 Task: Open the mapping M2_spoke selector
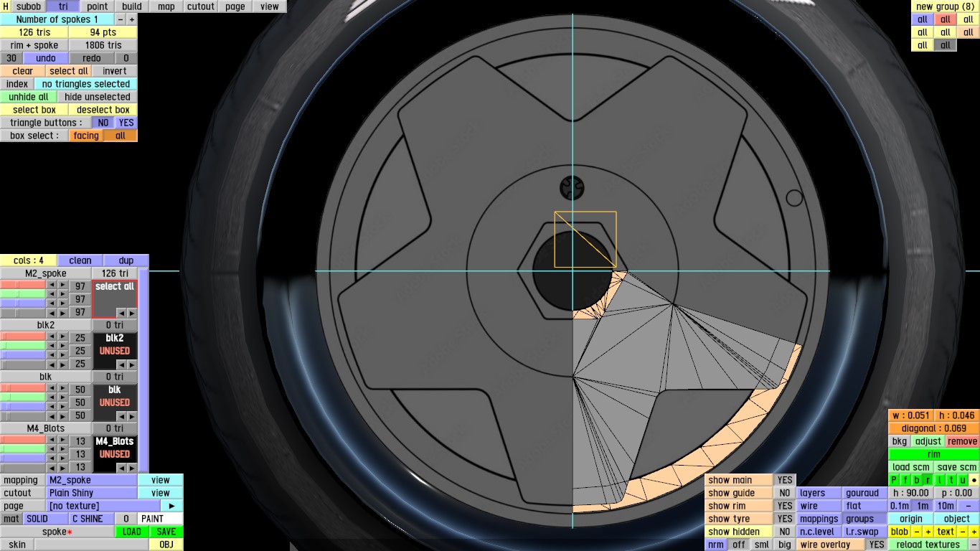pos(92,480)
